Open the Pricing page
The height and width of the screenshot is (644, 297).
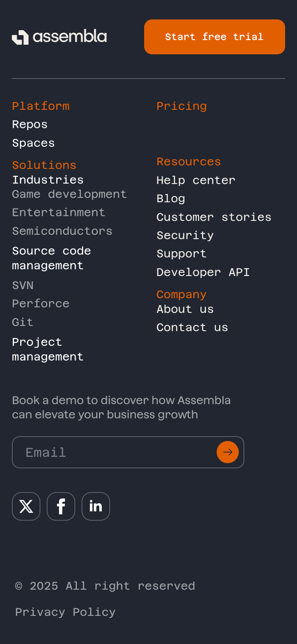[x=181, y=105]
